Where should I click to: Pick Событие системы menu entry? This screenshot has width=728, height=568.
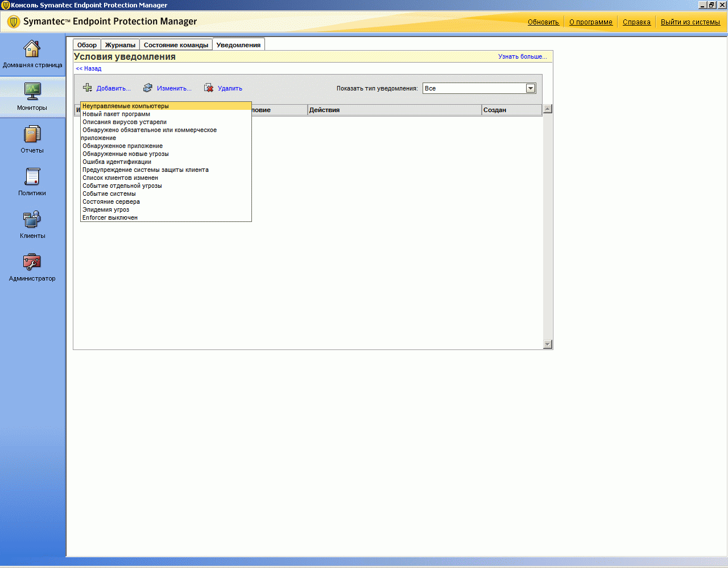(166, 194)
